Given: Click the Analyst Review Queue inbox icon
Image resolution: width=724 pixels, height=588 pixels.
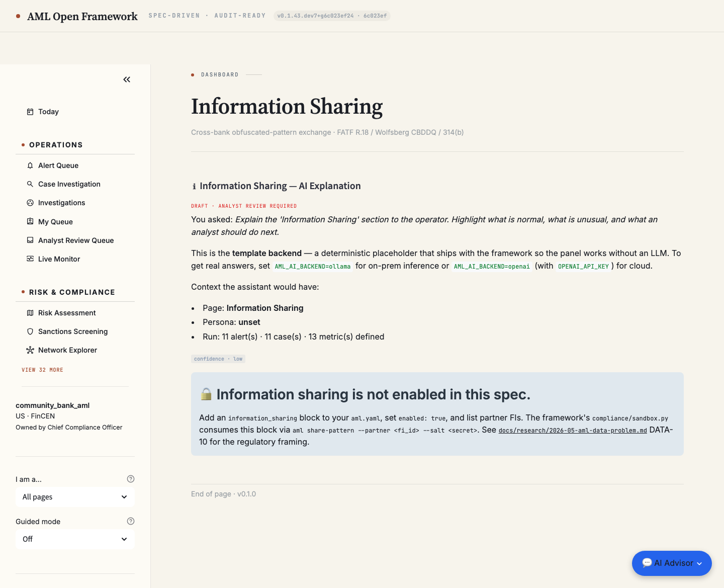Looking at the screenshot, I should (x=30, y=240).
